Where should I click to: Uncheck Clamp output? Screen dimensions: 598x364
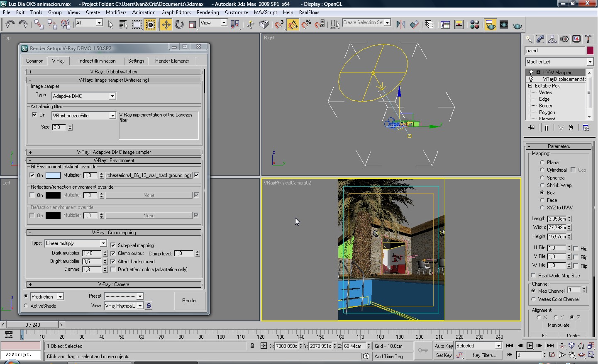(x=113, y=253)
